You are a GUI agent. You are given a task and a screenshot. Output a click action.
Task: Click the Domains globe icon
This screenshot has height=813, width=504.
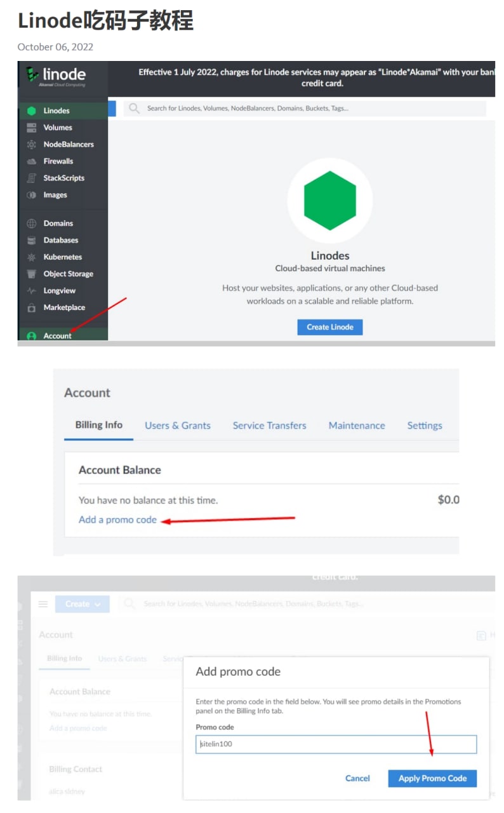point(31,224)
